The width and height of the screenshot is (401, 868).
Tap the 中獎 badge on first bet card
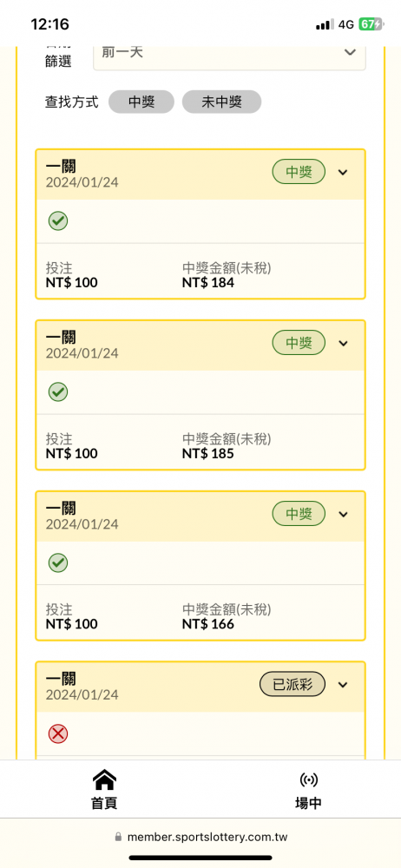pyautogui.click(x=299, y=172)
